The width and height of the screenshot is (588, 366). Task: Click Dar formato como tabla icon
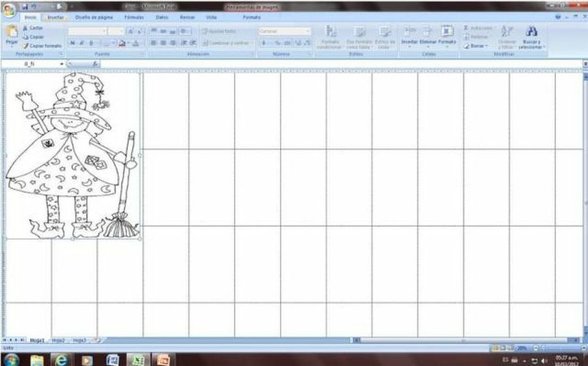[x=360, y=32]
